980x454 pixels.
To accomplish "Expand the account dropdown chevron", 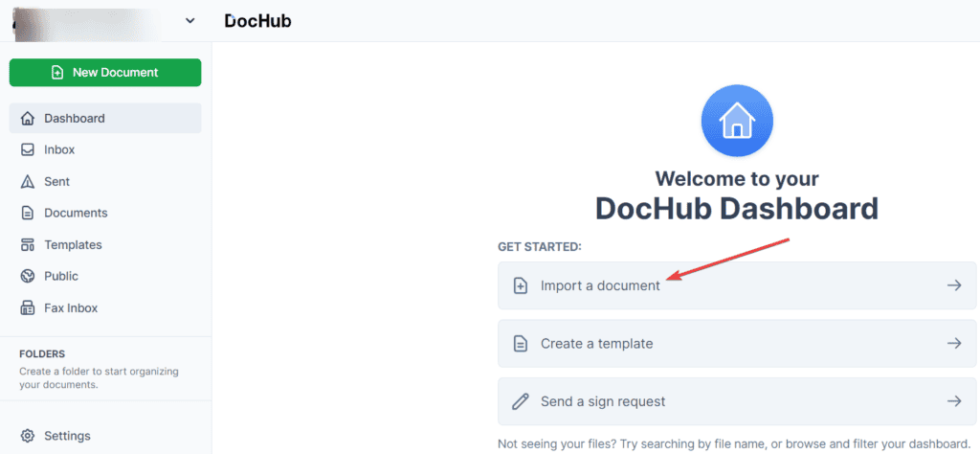I will point(190,21).
